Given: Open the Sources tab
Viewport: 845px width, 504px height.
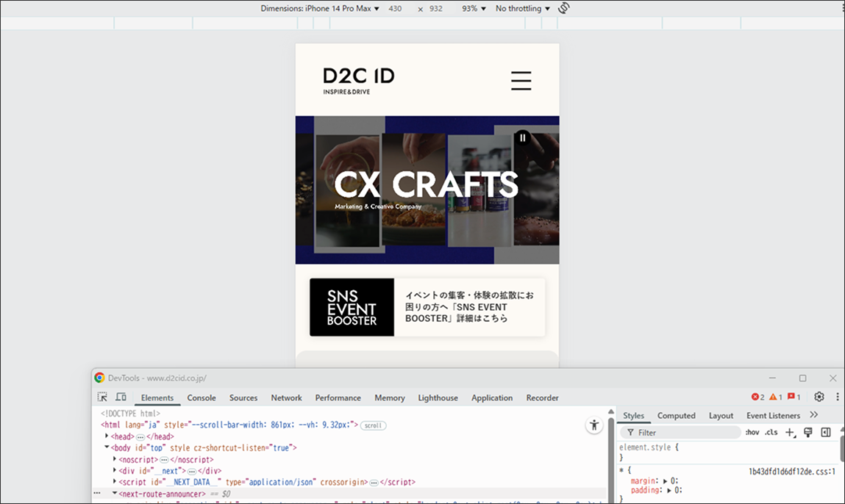Looking at the screenshot, I should [243, 398].
